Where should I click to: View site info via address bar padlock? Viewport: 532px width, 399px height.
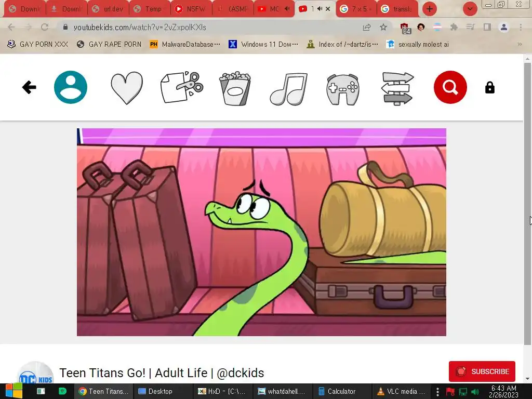65,27
